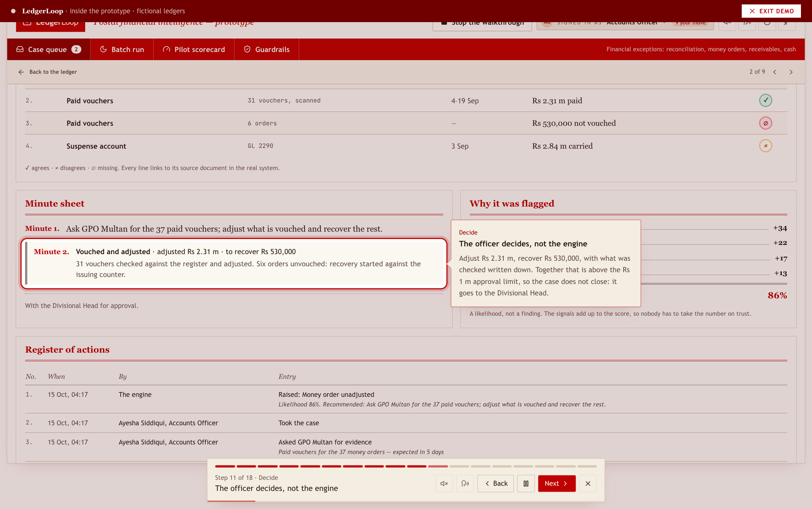Go to the previous case arrow
Viewport: 812px width, 509px height.
(775, 72)
